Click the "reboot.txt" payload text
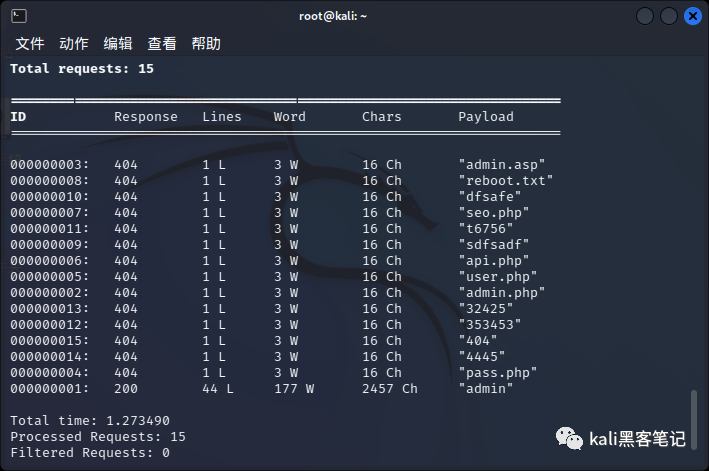 (x=506, y=180)
